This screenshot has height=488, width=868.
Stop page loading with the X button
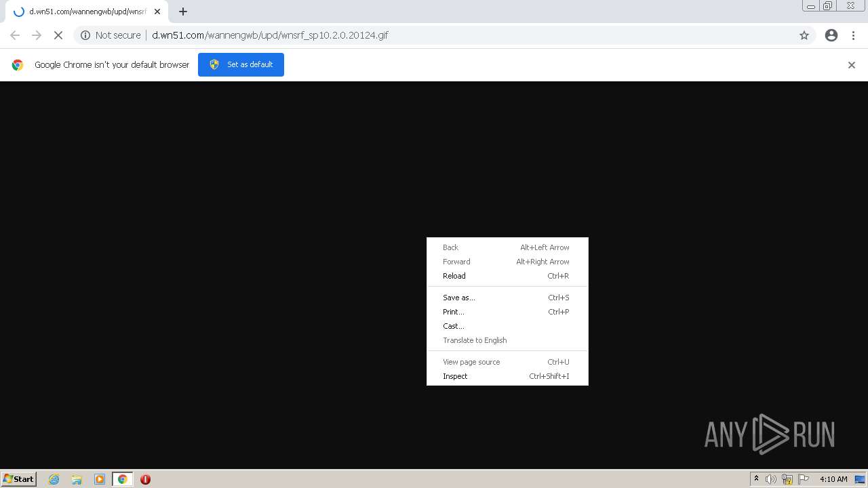58,35
